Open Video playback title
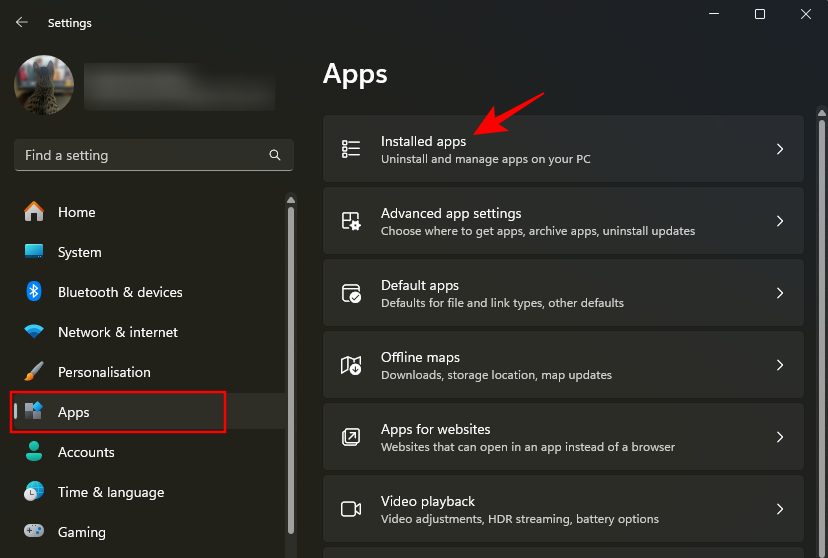 pyautogui.click(x=428, y=502)
